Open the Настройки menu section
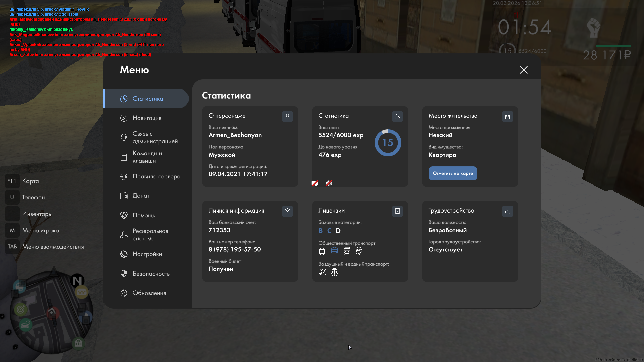Screen dimensions: 644x362 pyautogui.click(x=147, y=254)
